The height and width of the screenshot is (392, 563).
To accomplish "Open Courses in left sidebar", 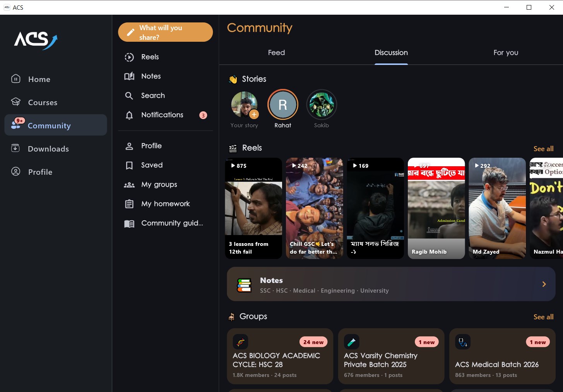I will (56, 102).
